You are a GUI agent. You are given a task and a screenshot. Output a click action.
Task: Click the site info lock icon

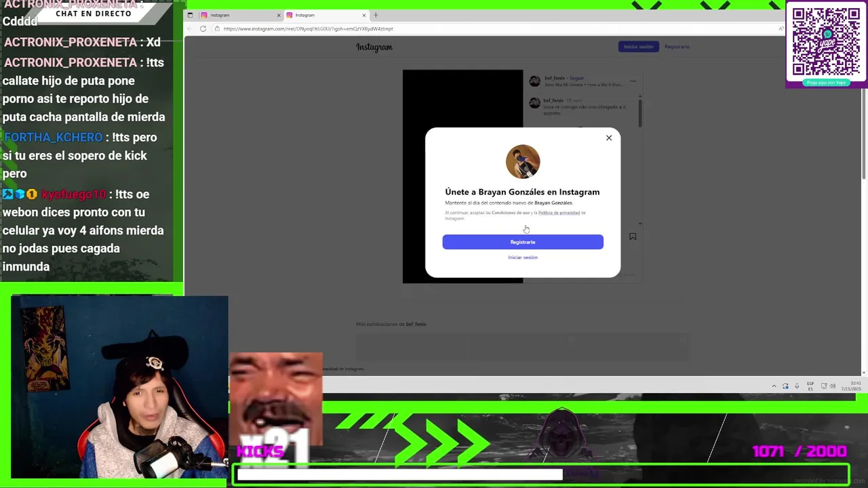pyautogui.click(x=217, y=28)
